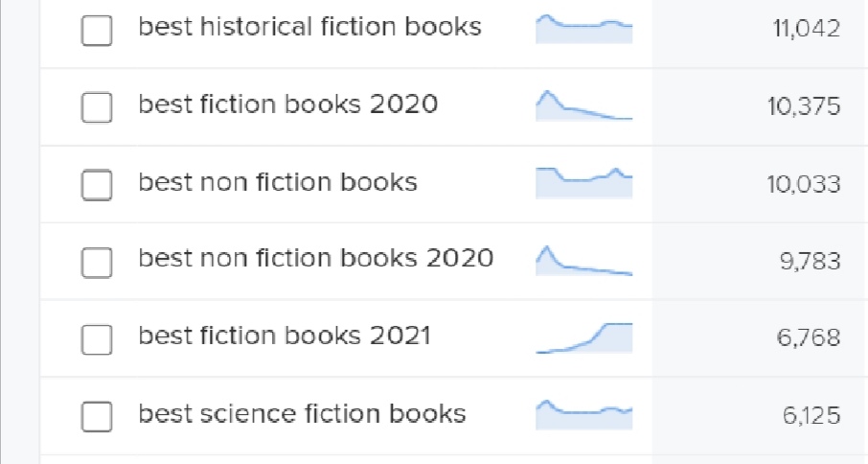This screenshot has height=464, width=868.
Task: Toggle the best science fiction books checkbox
Action: coord(97,416)
